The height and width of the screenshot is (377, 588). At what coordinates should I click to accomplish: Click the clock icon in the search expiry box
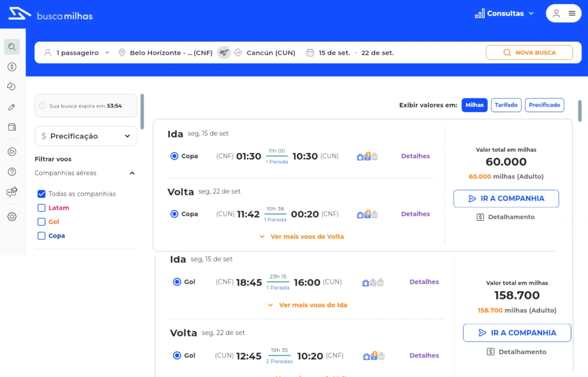click(x=43, y=106)
